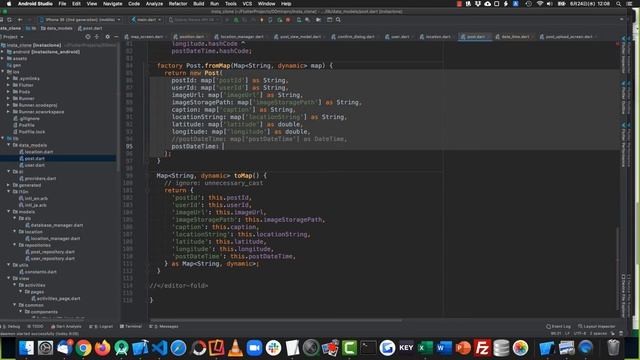Image resolution: width=640 pixels, height=360 pixels.
Task: Open FileZilla from the Dock
Action: [482, 348]
